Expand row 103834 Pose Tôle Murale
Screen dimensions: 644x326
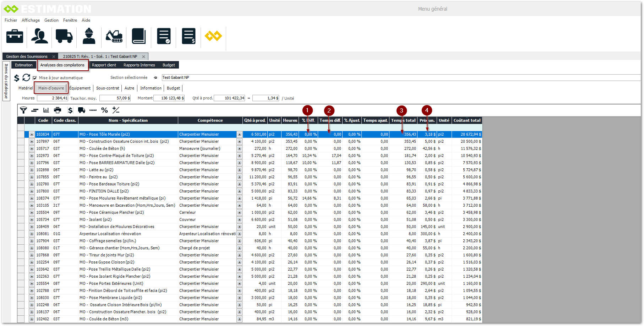(x=32, y=134)
